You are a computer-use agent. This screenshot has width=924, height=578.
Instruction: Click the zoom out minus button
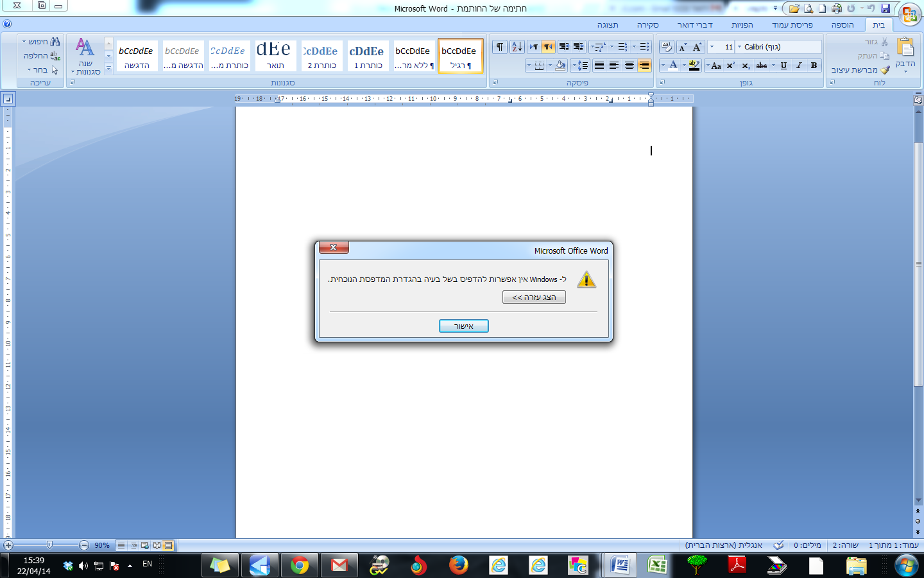point(84,545)
